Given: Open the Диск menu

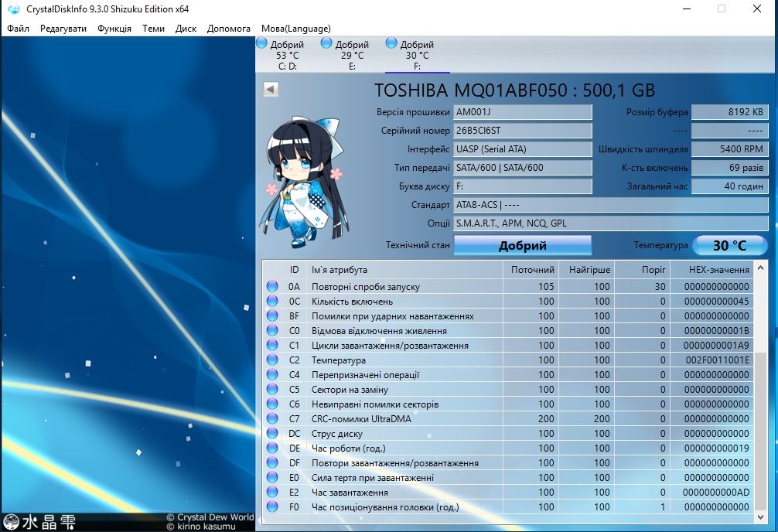Looking at the screenshot, I should click(x=186, y=29).
